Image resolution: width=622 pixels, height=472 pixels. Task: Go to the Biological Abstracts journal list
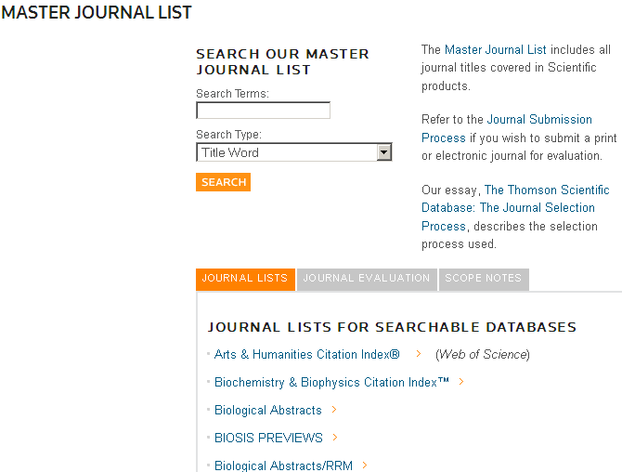(x=268, y=410)
